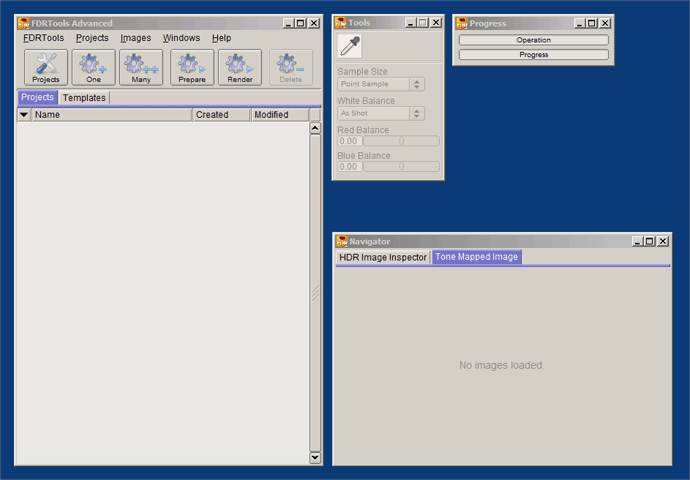
Task: Open the Projects toolbar icon
Action: [x=46, y=67]
